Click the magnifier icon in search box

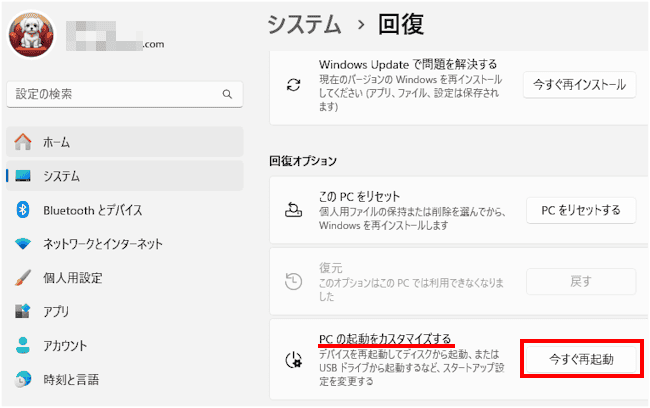227,94
